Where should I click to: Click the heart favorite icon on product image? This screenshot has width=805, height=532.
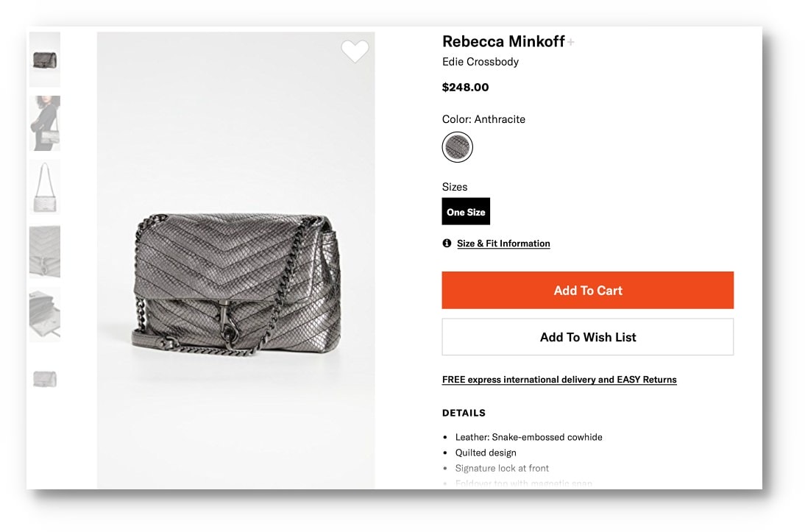[355, 51]
